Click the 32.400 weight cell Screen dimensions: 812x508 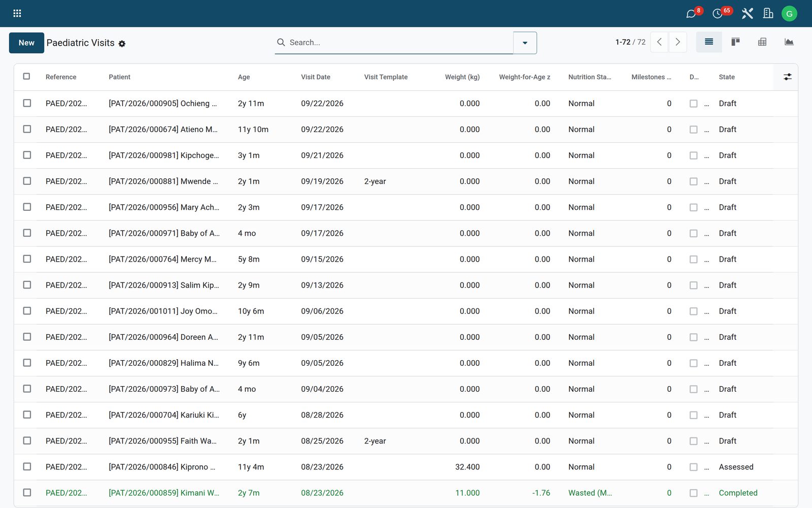(467, 467)
